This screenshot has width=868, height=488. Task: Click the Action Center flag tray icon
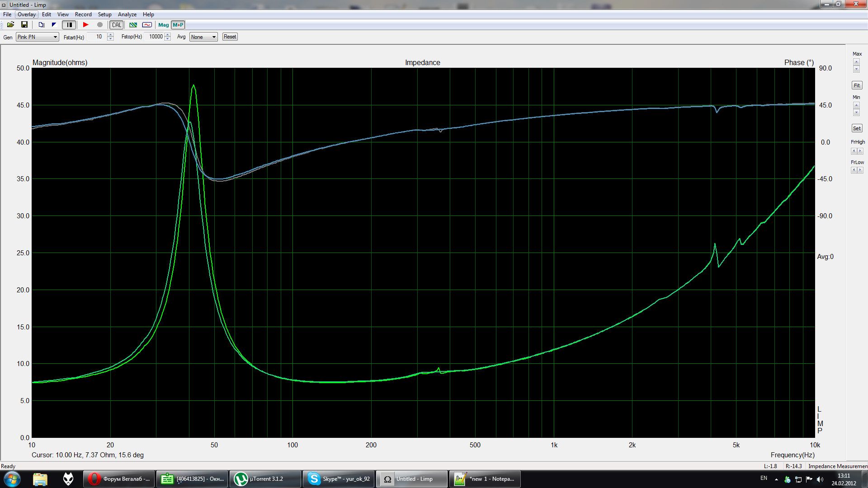[x=809, y=479]
